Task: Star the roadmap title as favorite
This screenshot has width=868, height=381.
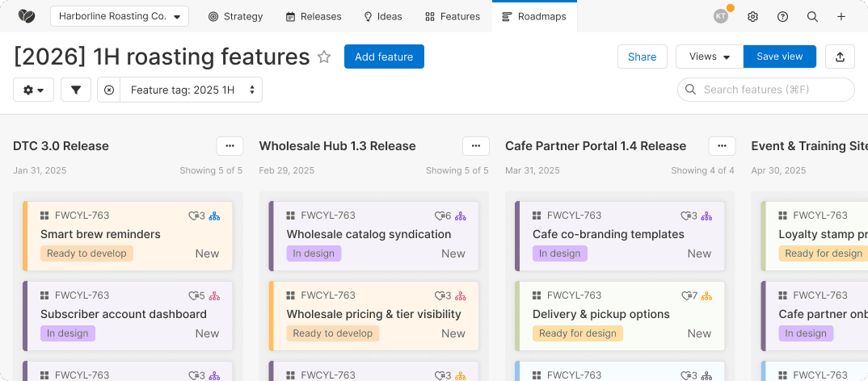Action: pos(324,57)
